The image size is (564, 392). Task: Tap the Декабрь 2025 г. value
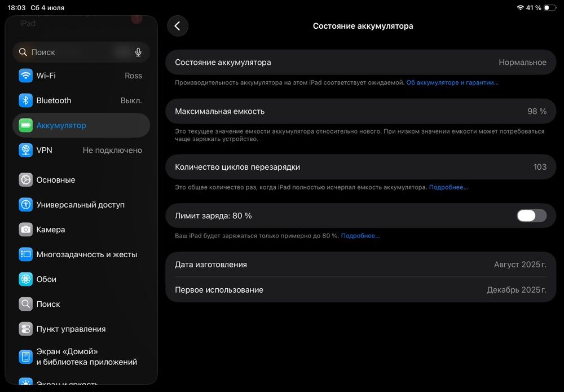tap(517, 289)
